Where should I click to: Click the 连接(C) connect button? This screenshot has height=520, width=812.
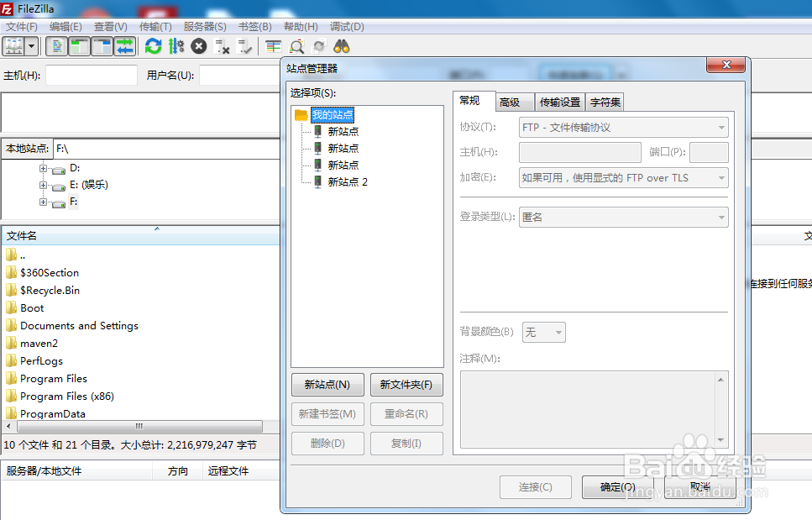pyautogui.click(x=536, y=487)
